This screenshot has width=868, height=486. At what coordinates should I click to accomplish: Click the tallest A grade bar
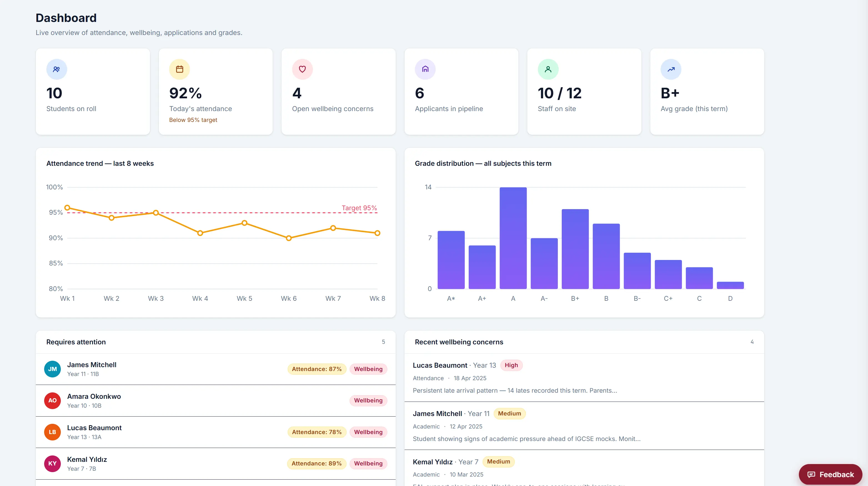pyautogui.click(x=513, y=238)
